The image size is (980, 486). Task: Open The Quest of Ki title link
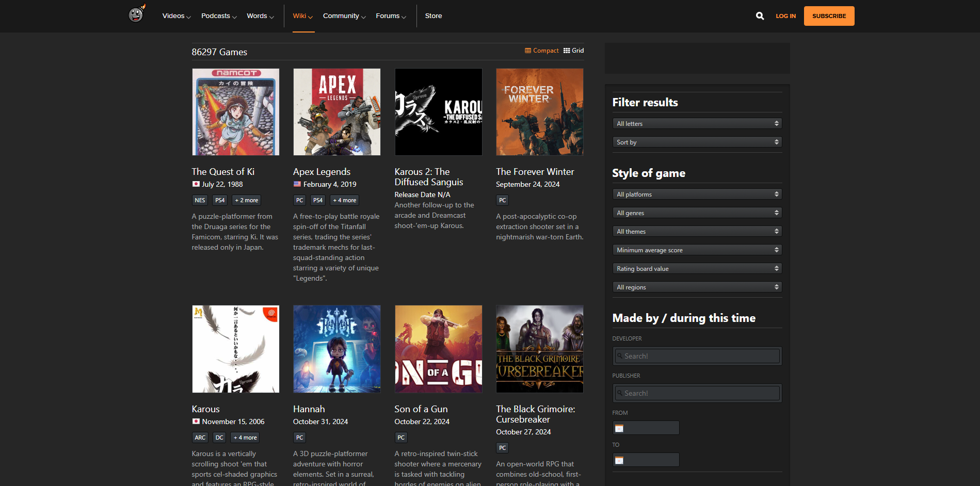pos(223,172)
